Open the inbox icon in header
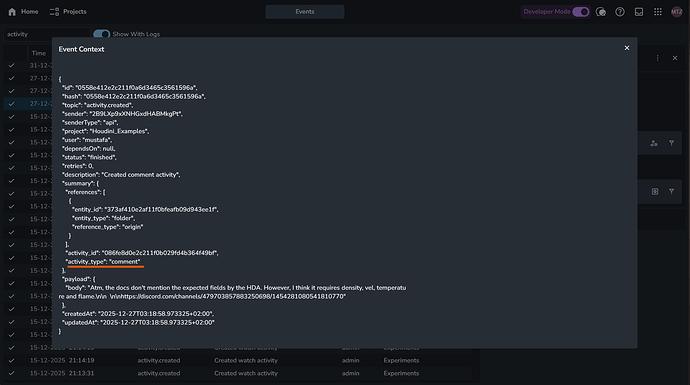 (639, 12)
